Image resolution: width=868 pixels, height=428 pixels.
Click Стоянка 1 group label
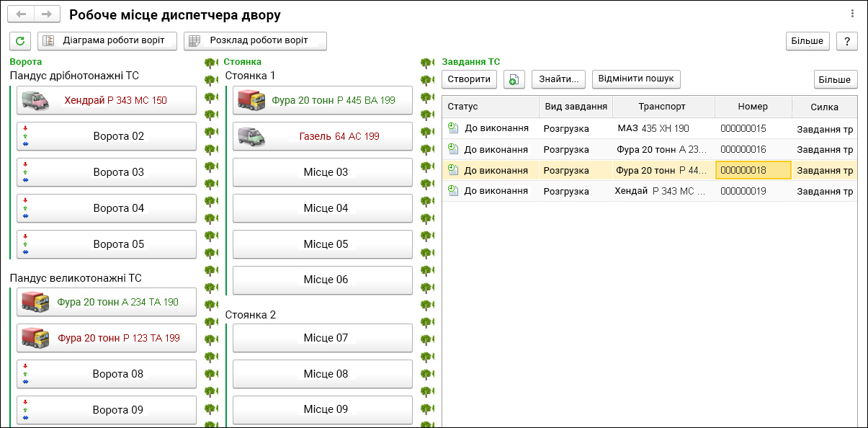coord(250,75)
